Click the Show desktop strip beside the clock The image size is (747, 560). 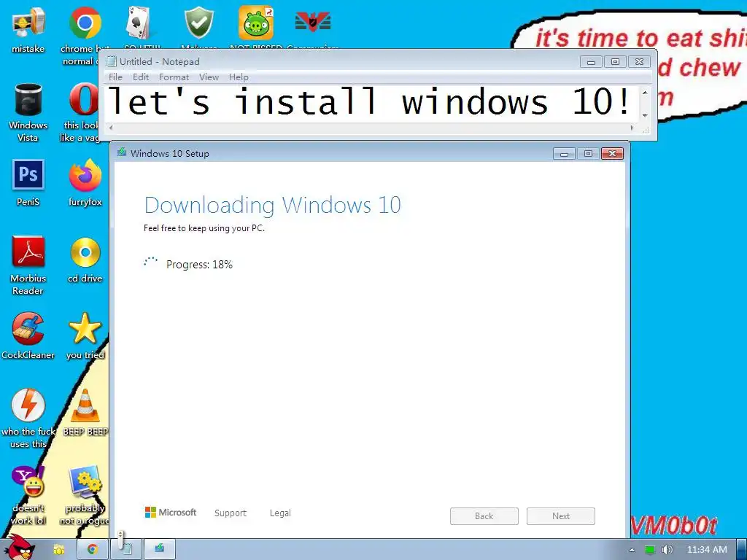point(742,550)
